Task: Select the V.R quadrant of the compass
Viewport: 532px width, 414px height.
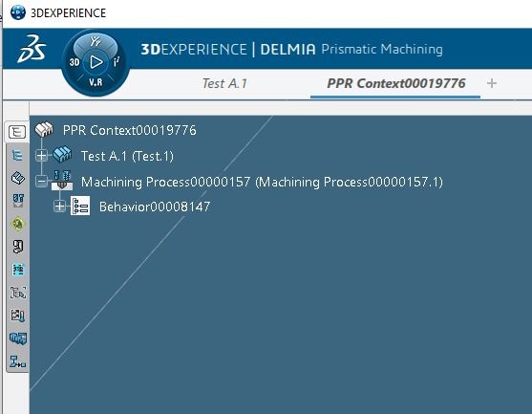Action: 96,82
